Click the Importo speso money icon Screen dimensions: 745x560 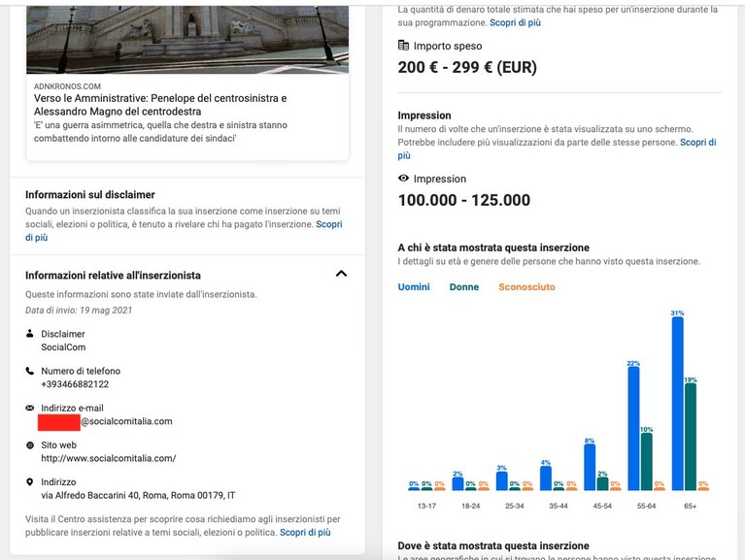[x=403, y=46]
